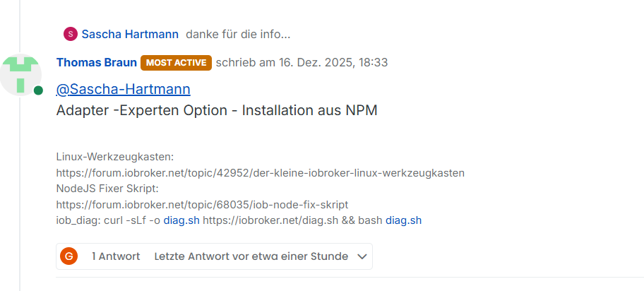
Task: Click Thomas Braun's green profile avatar
Action: point(20,73)
